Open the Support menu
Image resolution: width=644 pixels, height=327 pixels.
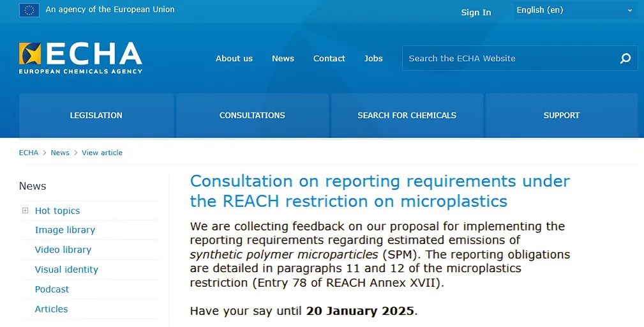tap(561, 116)
